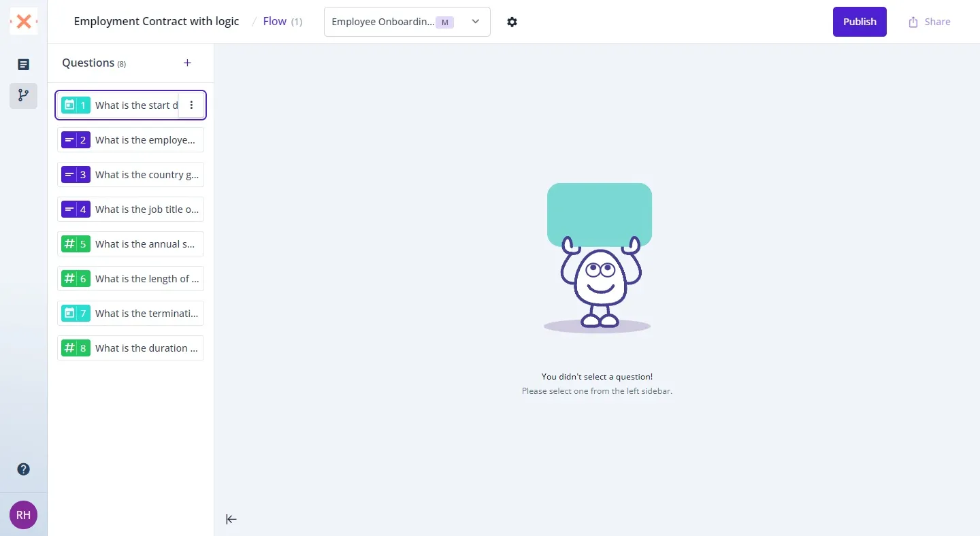
Task: Open flow settings gear icon
Action: pos(512,22)
